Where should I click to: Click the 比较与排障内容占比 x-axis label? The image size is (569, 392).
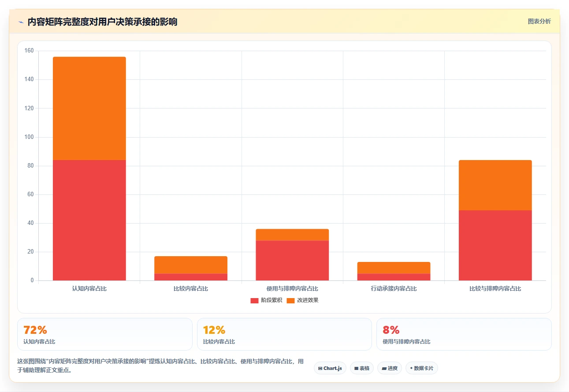[x=495, y=289]
